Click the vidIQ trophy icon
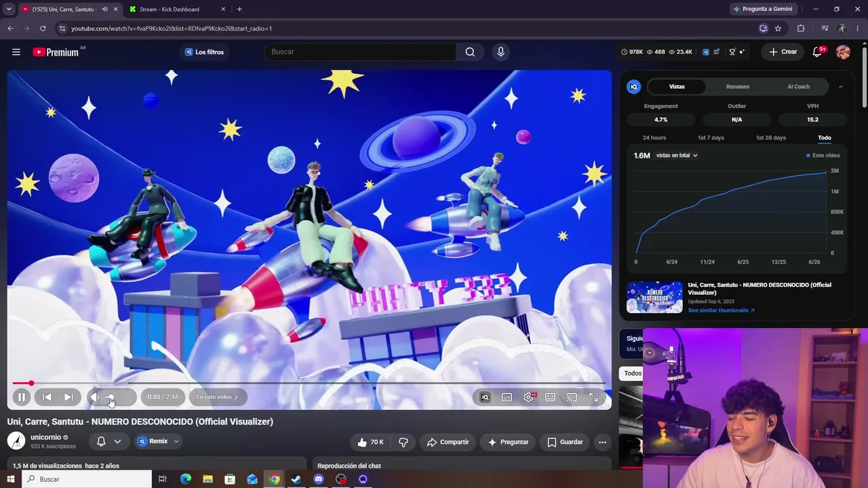This screenshot has width=868, height=488. [732, 52]
